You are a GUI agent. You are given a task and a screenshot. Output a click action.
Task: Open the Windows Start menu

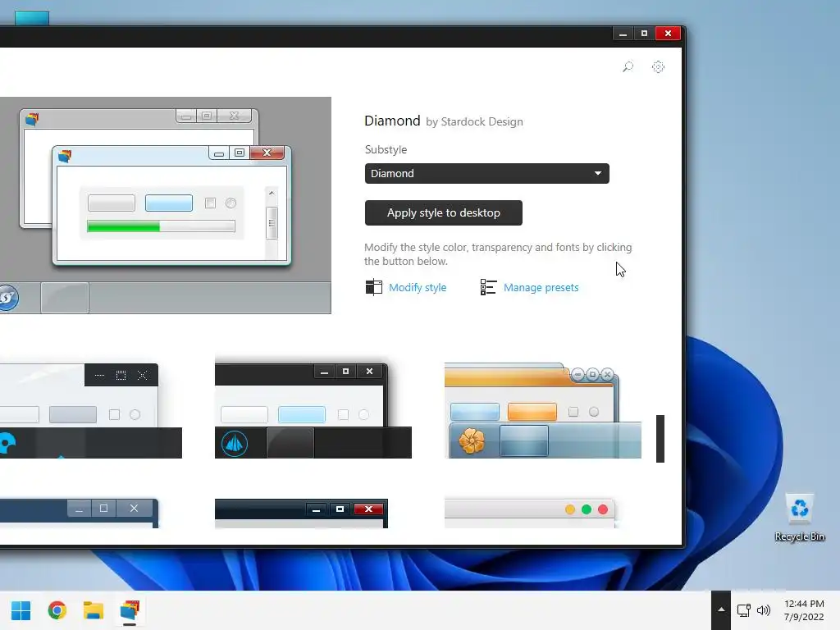(21, 610)
